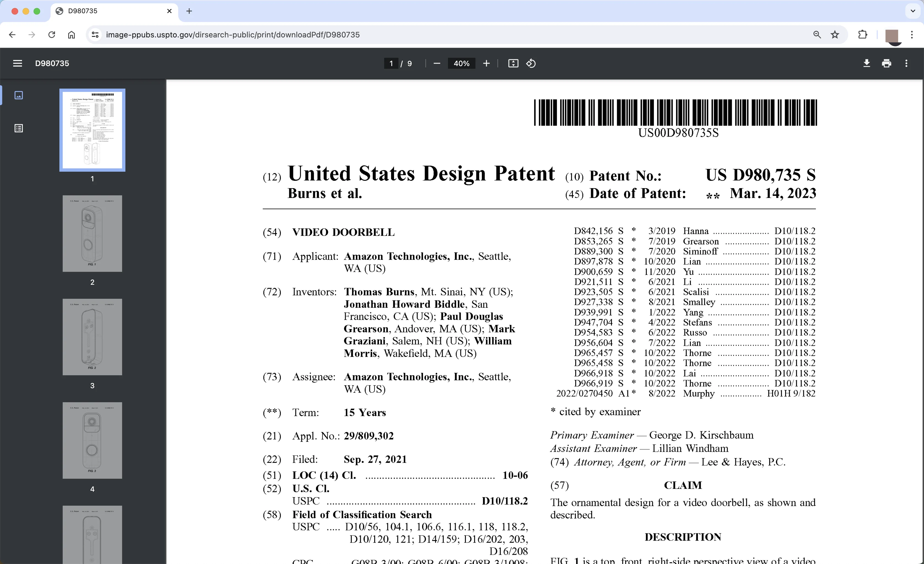Switch to document outline view
Viewport: 924px width, 564px height.
click(x=19, y=128)
